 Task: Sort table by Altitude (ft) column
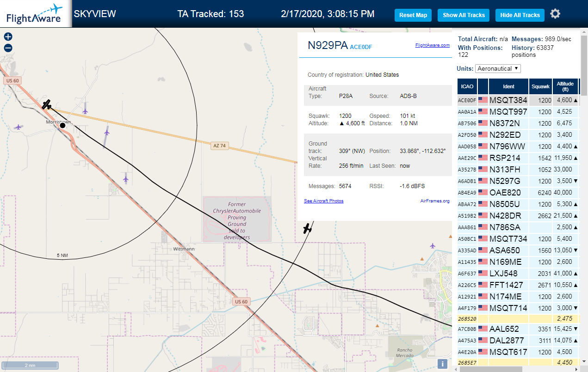pos(565,86)
